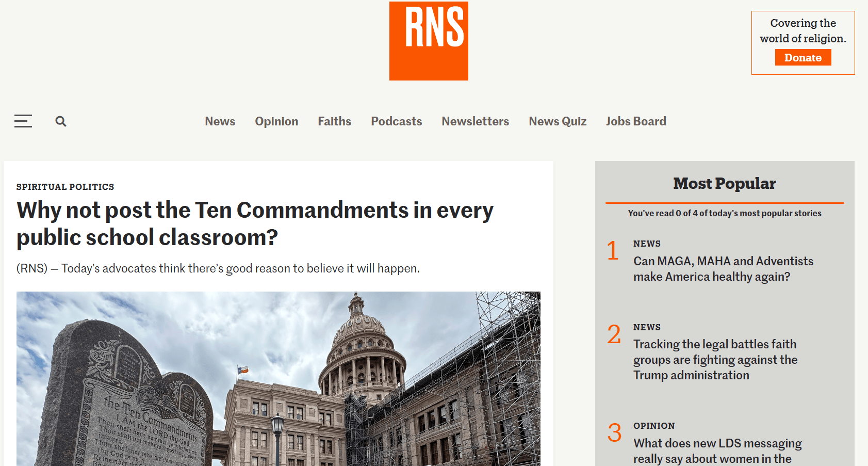Click the 'You've read 0 of 4' text
This screenshot has height=466, width=868.
[x=725, y=213]
